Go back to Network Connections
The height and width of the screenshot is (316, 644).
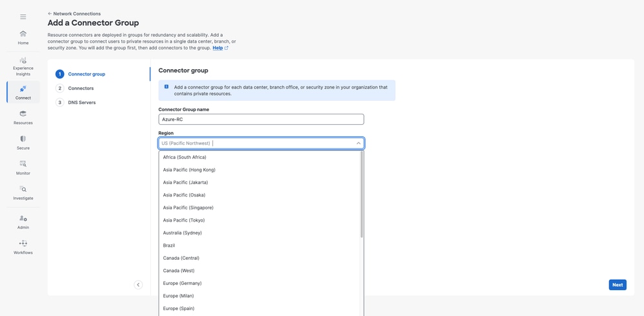click(x=77, y=14)
